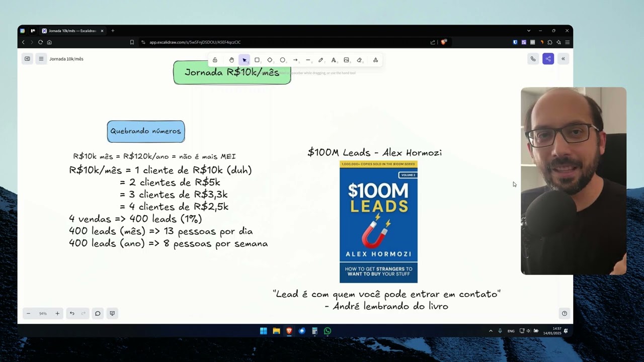Viewport: 644px width, 362px height.
Task: Select the Arrow tool
Action: (x=295, y=60)
